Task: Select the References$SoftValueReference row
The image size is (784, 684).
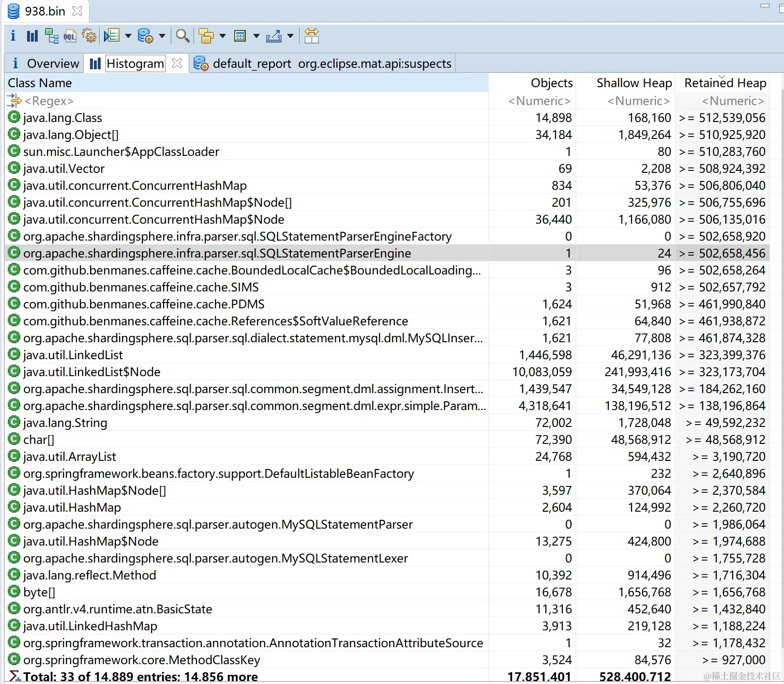Action: (387, 321)
